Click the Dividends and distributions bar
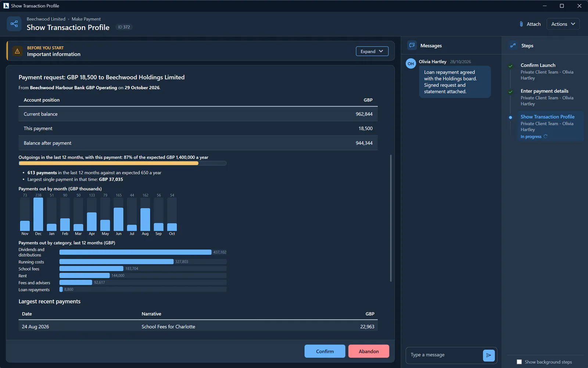Image resolution: width=588 pixels, height=368 pixels. 135,252
